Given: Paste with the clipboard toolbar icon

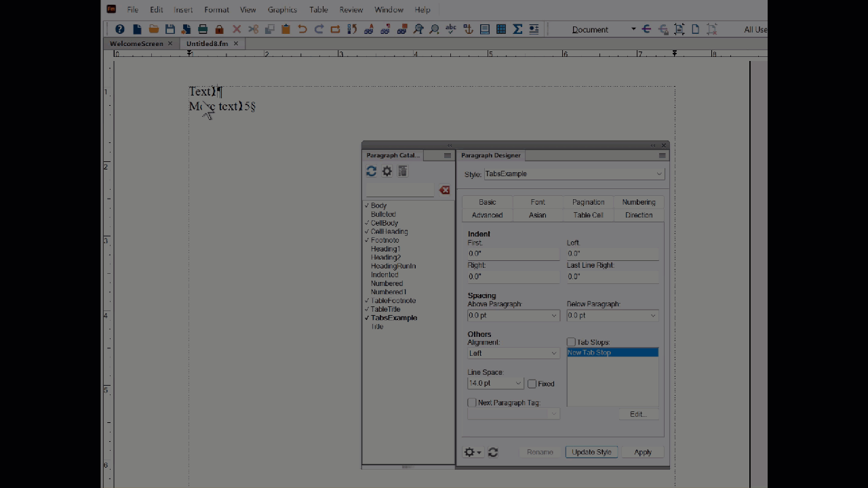Looking at the screenshot, I should point(285,29).
